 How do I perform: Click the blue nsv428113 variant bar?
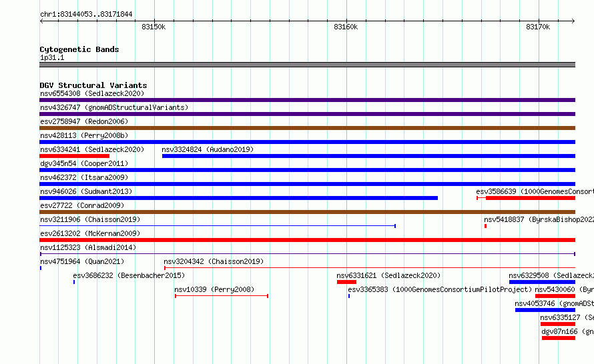click(307, 142)
